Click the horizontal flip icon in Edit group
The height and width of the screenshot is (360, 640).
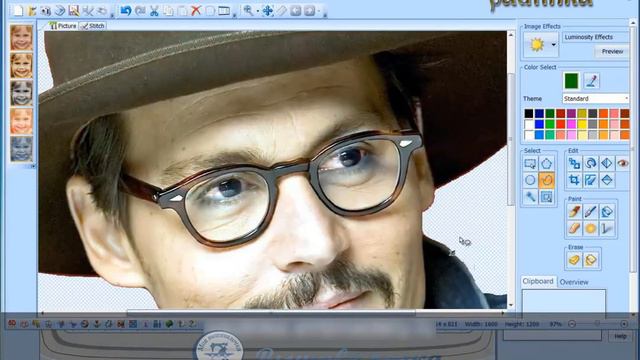click(x=607, y=164)
